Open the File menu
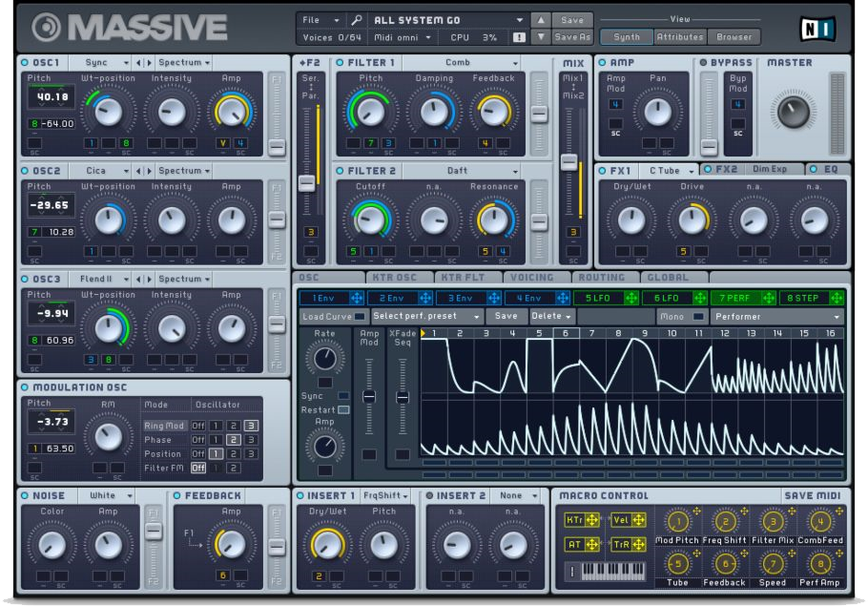This screenshot has height=606, width=868. [x=320, y=20]
